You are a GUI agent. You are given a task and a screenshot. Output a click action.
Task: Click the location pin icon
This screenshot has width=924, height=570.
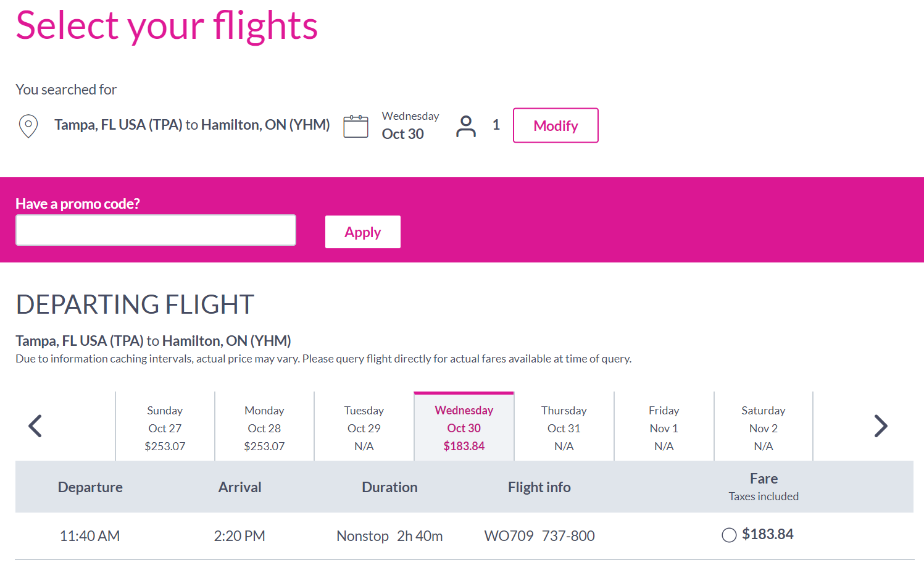pyautogui.click(x=28, y=125)
